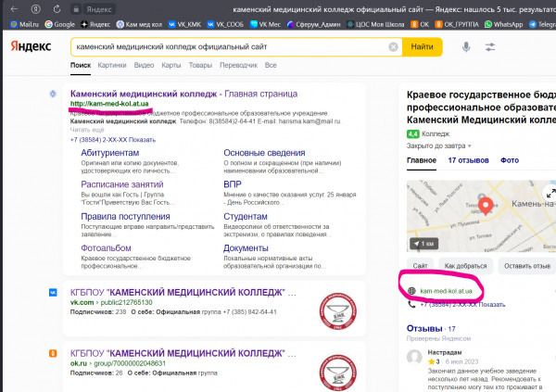Open the Правила поступления sitelink

click(125, 217)
